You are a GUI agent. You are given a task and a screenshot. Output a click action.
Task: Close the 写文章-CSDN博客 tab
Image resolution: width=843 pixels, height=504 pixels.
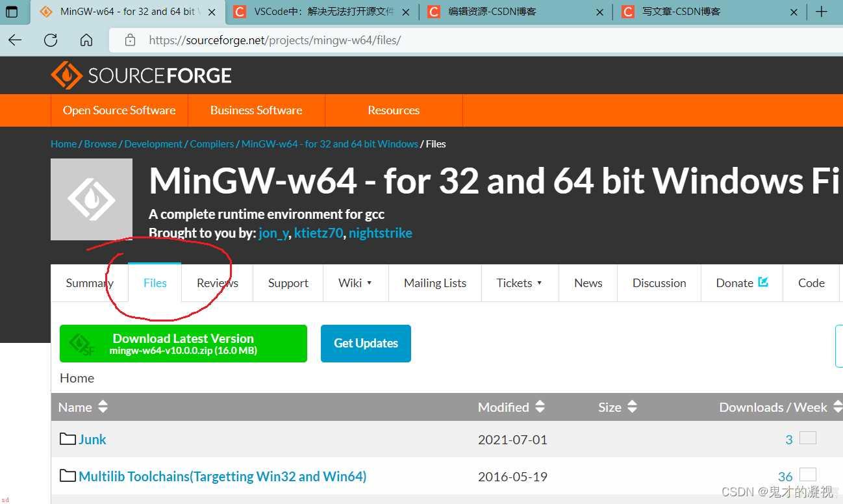tap(794, 12)
